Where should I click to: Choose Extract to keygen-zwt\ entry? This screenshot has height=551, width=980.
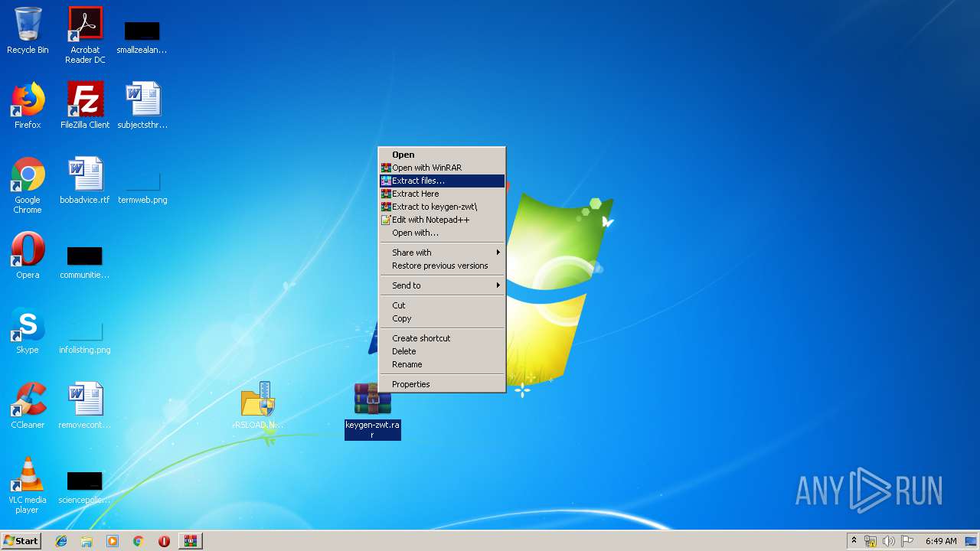tap(442, 207)
